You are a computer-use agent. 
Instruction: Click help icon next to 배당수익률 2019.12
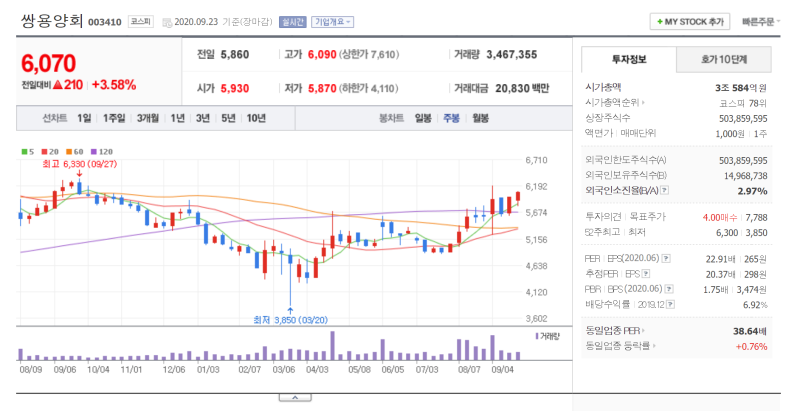(670, 304)
